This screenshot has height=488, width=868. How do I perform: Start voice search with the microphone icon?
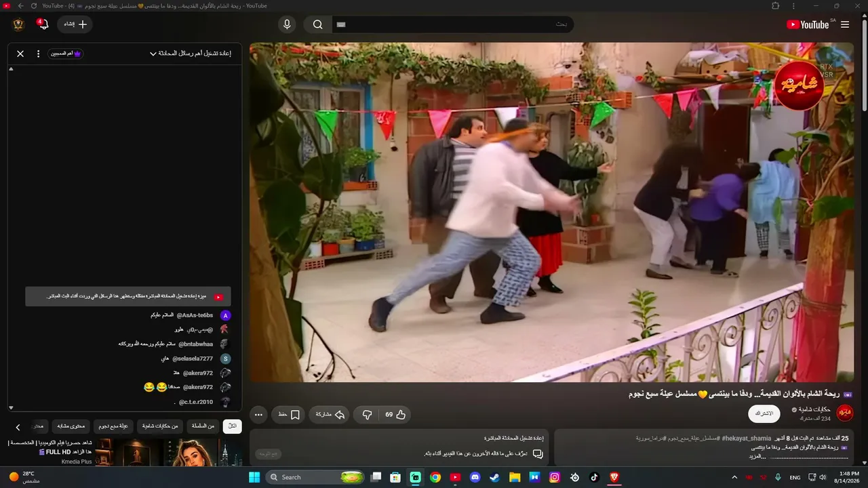tap(288, 24)
